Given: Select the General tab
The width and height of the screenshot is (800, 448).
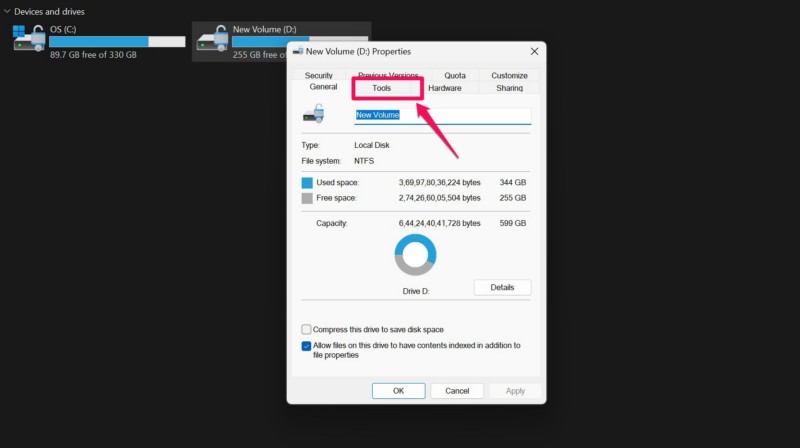Looking at the screenshot, I should (x=323, y=87).
